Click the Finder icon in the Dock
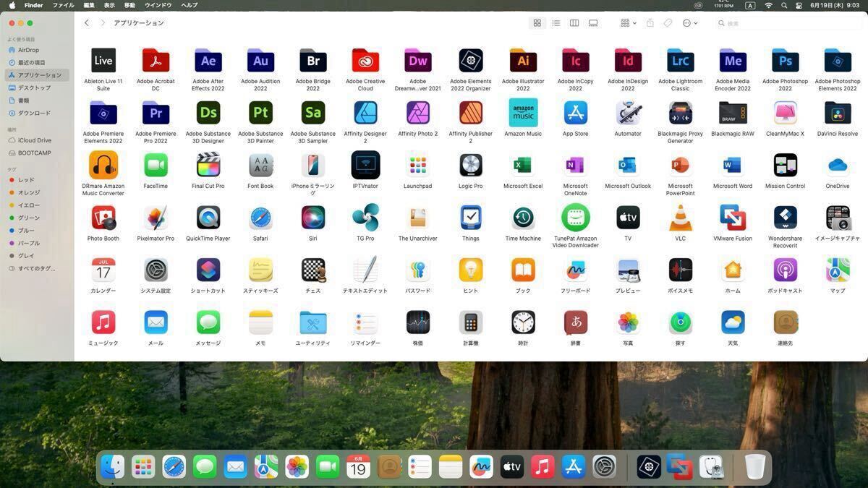868x488 pixels. [112, 467]
